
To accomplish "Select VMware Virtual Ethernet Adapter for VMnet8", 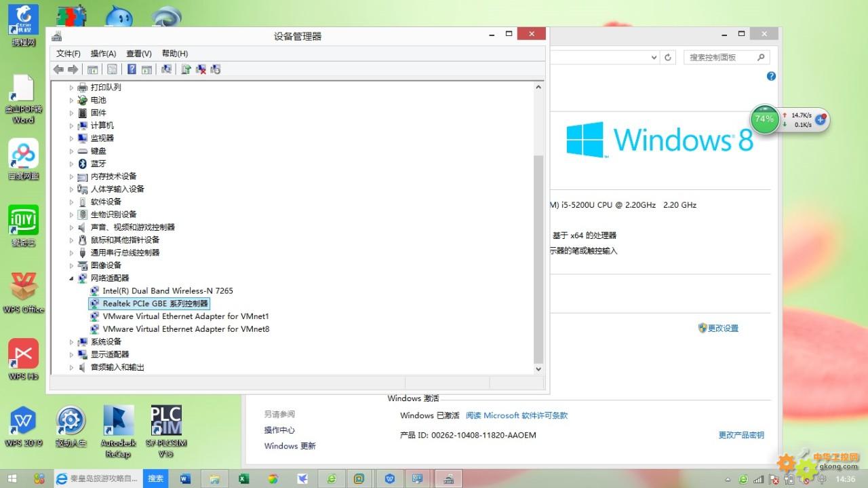I will coord(186,329).
